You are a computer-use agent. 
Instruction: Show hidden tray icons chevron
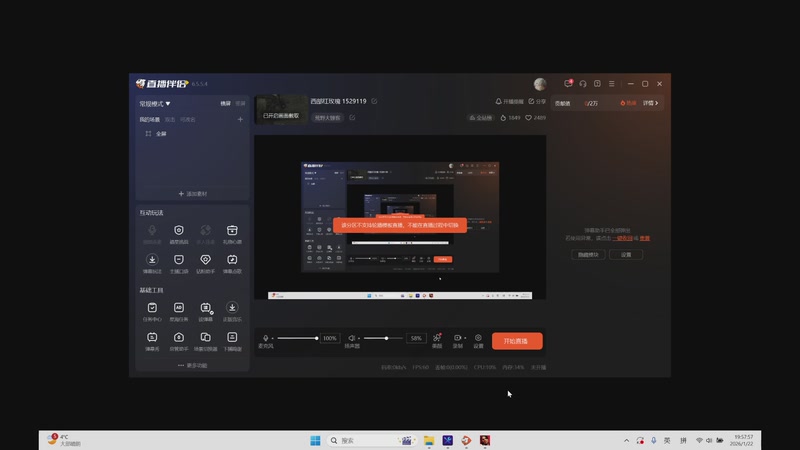[626, 440]
